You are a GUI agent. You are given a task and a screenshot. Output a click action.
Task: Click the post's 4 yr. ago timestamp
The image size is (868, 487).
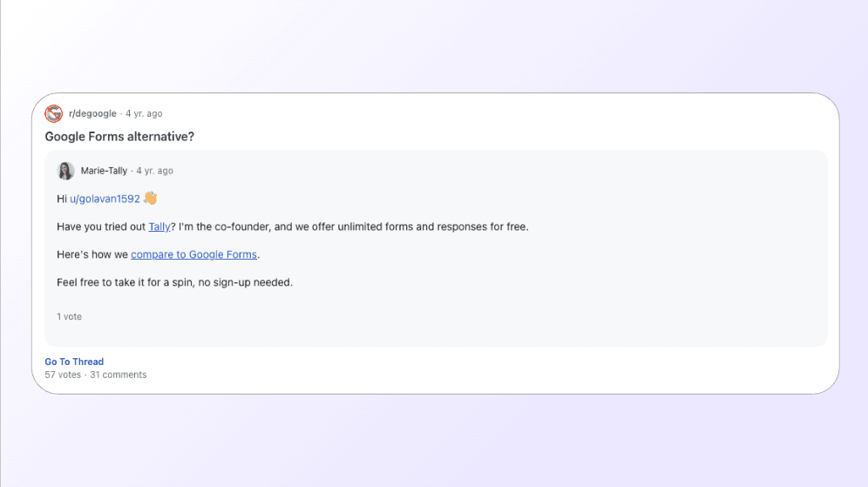coord(144,113)
